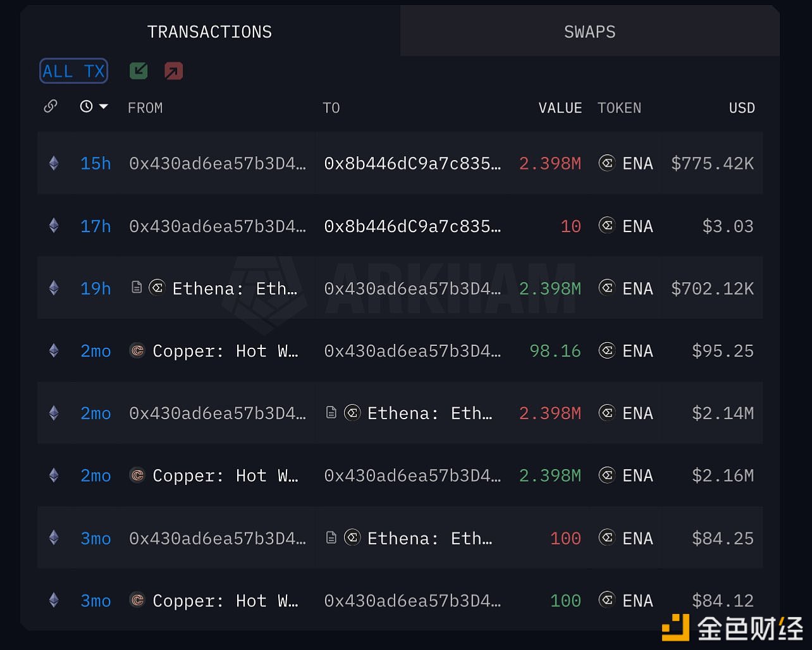The image size is (812, 650).
Task: Click ENA token icon in $84.25 row
Action: 607,537
